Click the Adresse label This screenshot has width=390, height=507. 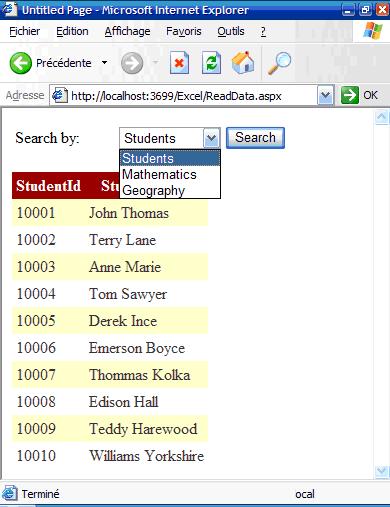pos(25,95)
